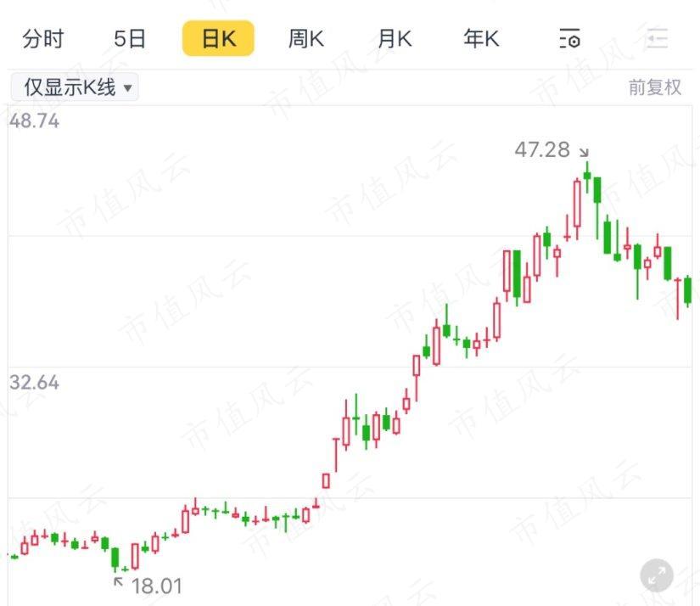Switch to the 5日 tab
The width and height of the screenshot is (700, 606).
coord(130,39)
